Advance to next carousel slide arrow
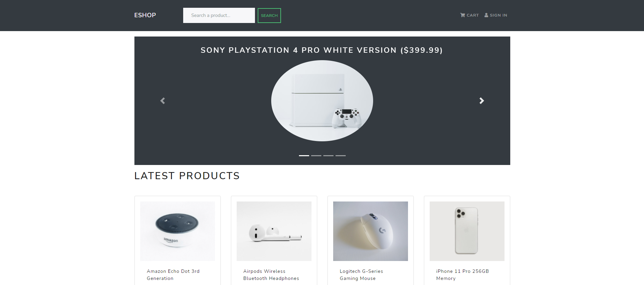 [481, 101]
